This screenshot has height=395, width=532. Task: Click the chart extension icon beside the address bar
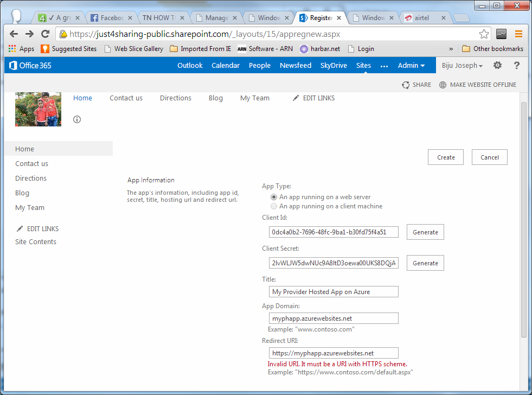click(501, 34)
